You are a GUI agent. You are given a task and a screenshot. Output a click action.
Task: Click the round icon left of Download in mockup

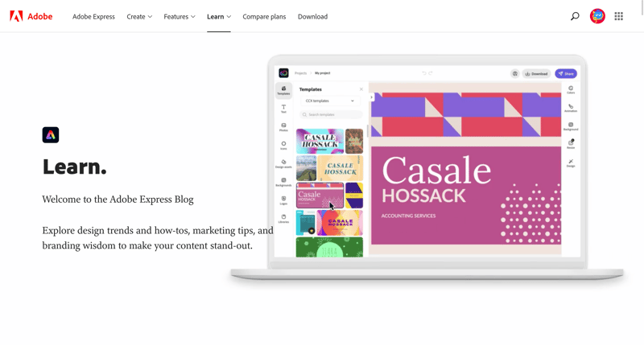[x=514, y=73]
